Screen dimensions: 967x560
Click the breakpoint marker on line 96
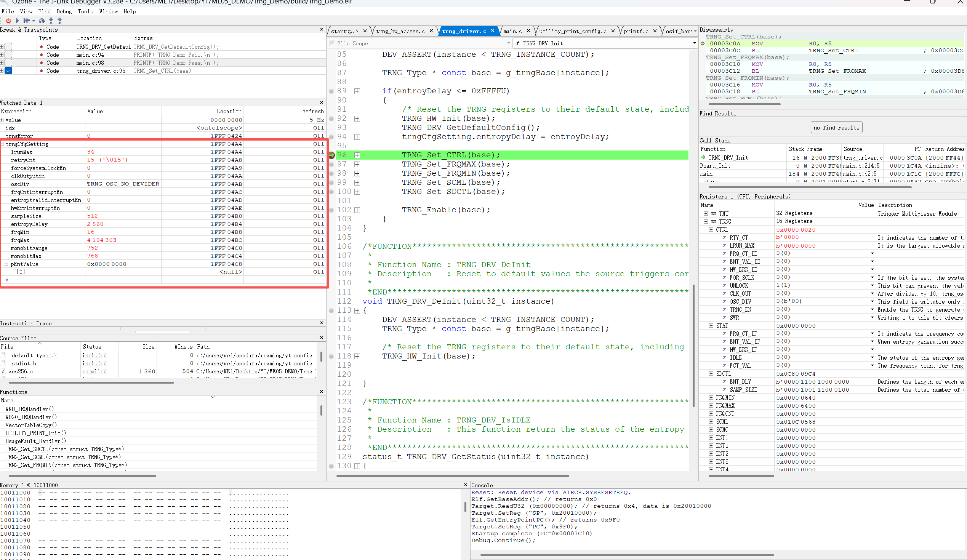(x=331, y=155)
